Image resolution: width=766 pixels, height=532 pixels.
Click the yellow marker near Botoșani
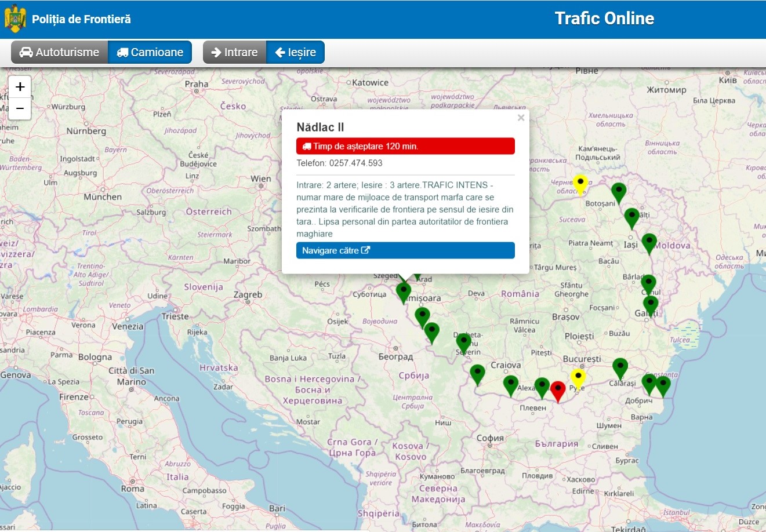point(580,184)
